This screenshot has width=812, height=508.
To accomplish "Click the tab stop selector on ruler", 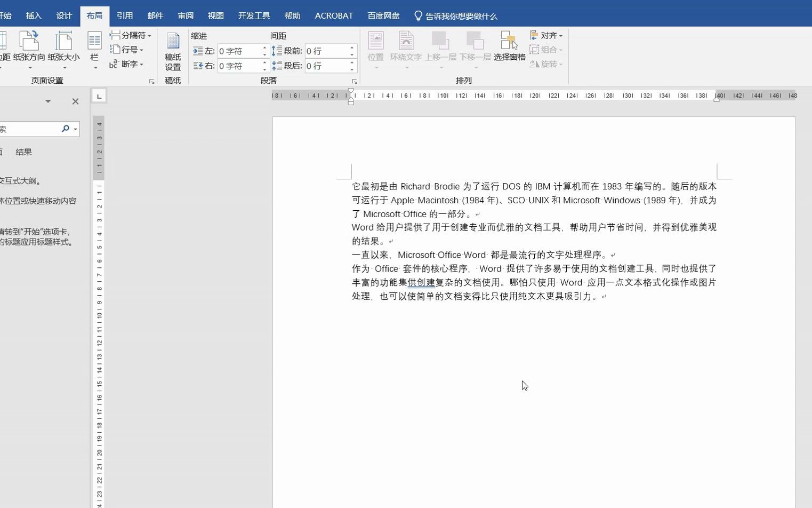I will click(x=99, y=96).
